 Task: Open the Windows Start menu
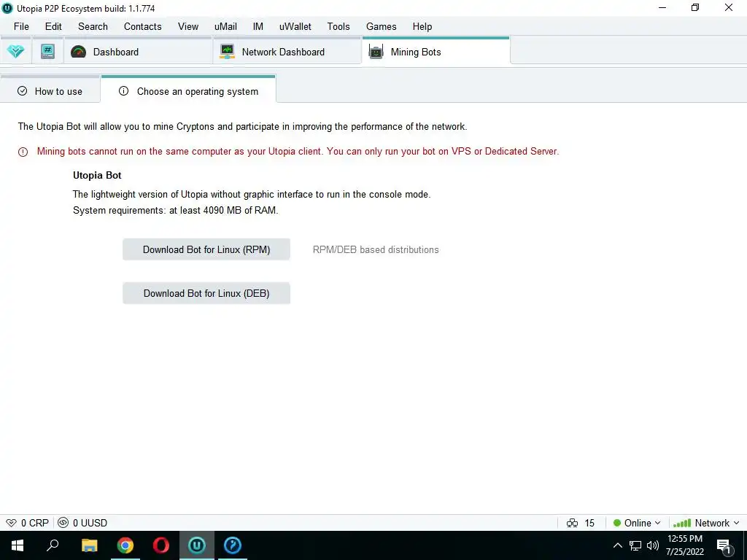coord(18,545)
